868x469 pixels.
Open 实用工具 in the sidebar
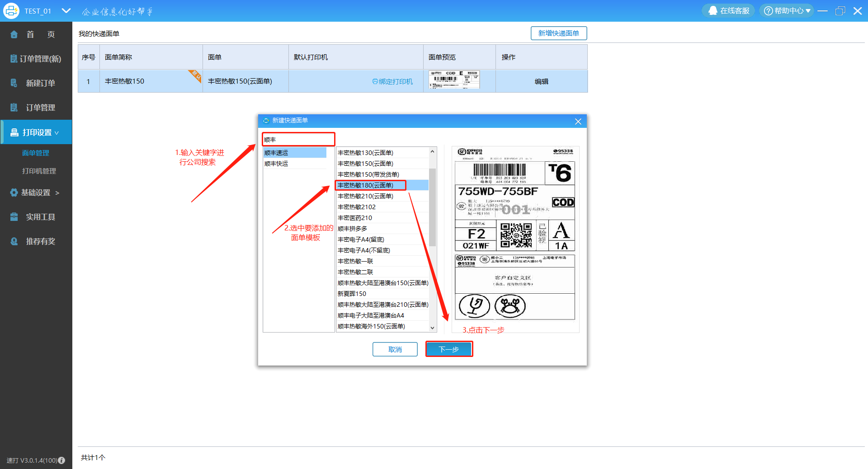[36, 217]
